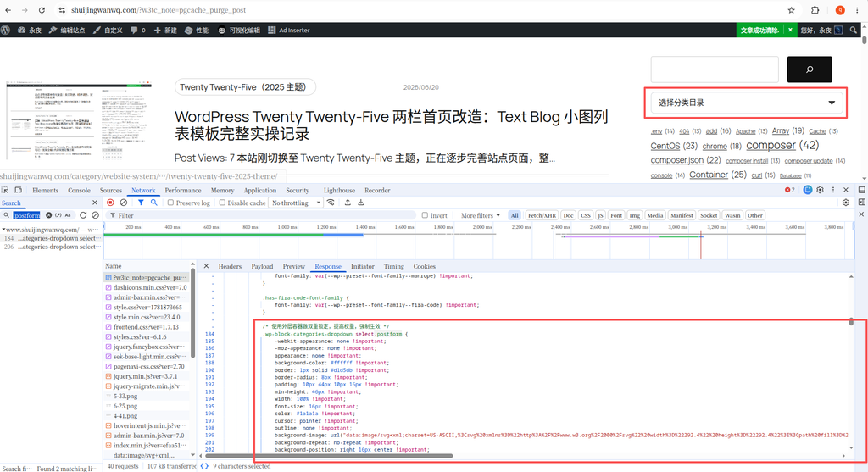Toggle regular expression search option
Viewport: 868px width, 472px height.
coord(58,215)
